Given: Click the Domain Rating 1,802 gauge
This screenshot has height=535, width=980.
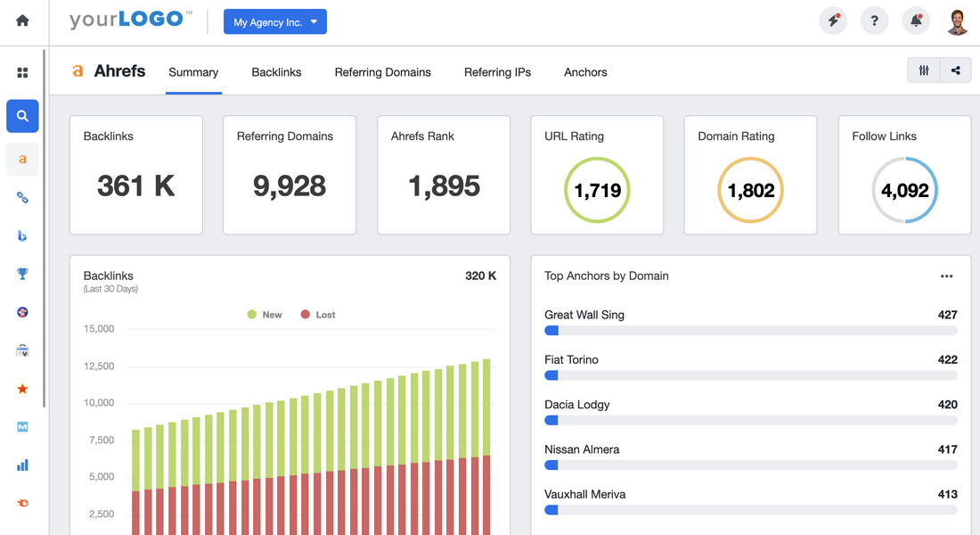Looking at the screenshot, I should coord(751,190).
